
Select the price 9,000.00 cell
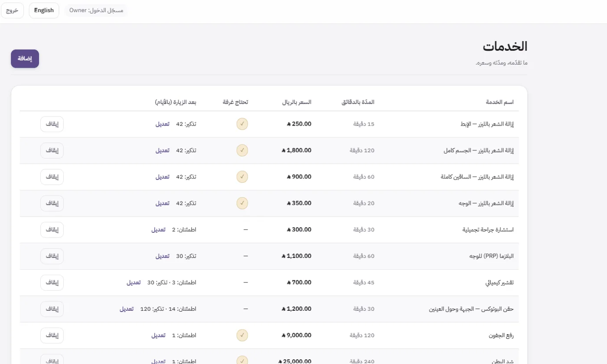tap(297, 335)
